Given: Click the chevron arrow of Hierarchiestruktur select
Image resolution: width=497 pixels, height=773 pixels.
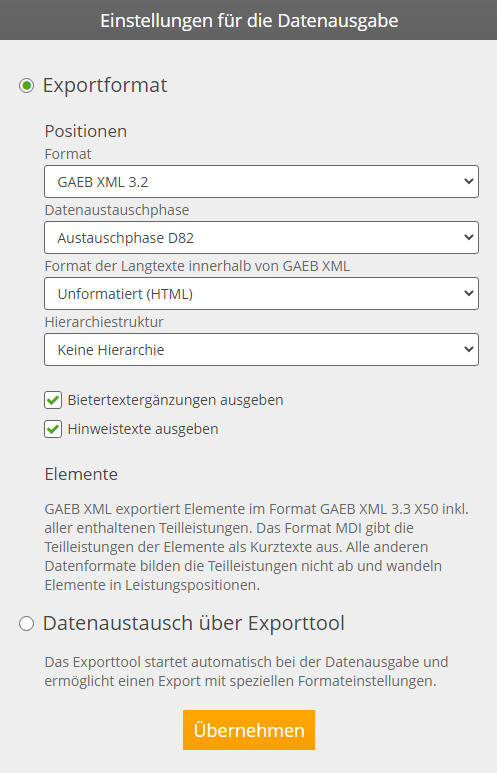Looking at the screenshot, I should coord(468,349).
